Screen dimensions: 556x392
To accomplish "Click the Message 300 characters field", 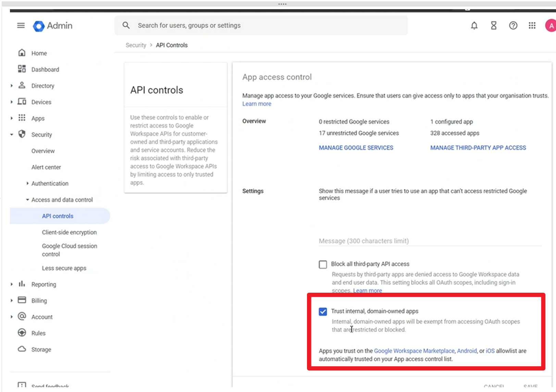I will [x=430, y=241].
